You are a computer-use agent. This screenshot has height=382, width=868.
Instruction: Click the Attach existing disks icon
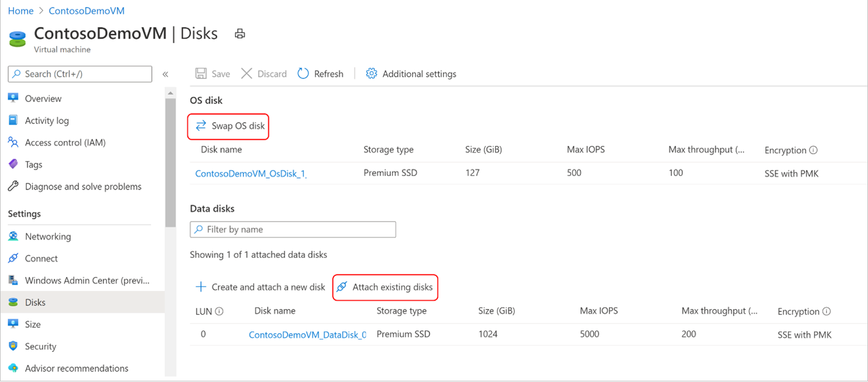[342, 287]
